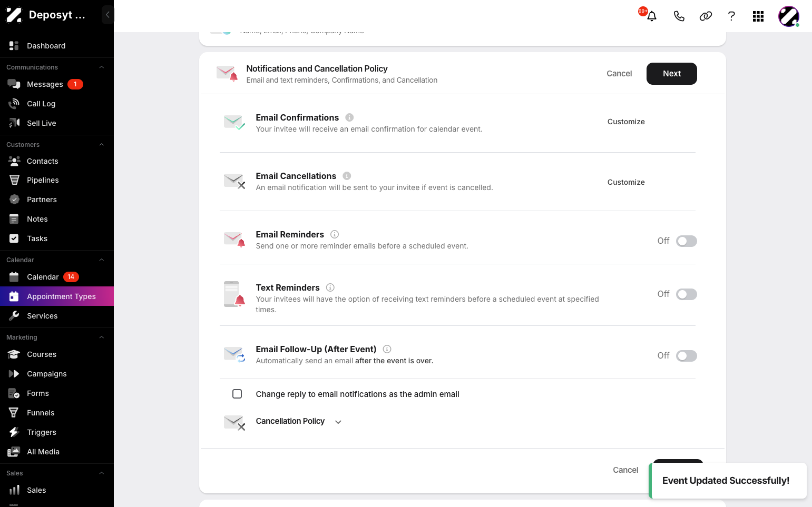Collapse the Communications sidebar section
Image resolution: width=812 pixels, height=507 pixels.
click(102, 67)
